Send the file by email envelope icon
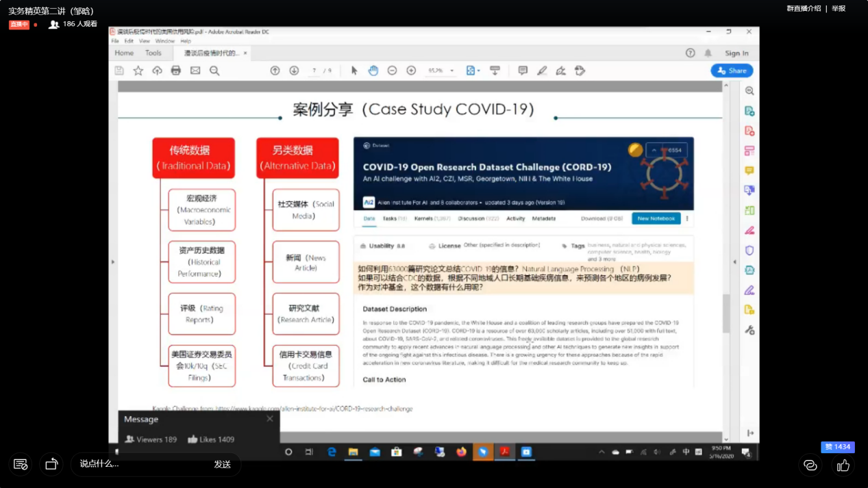Viewport: 868px width, 488px height. [195, 70]
